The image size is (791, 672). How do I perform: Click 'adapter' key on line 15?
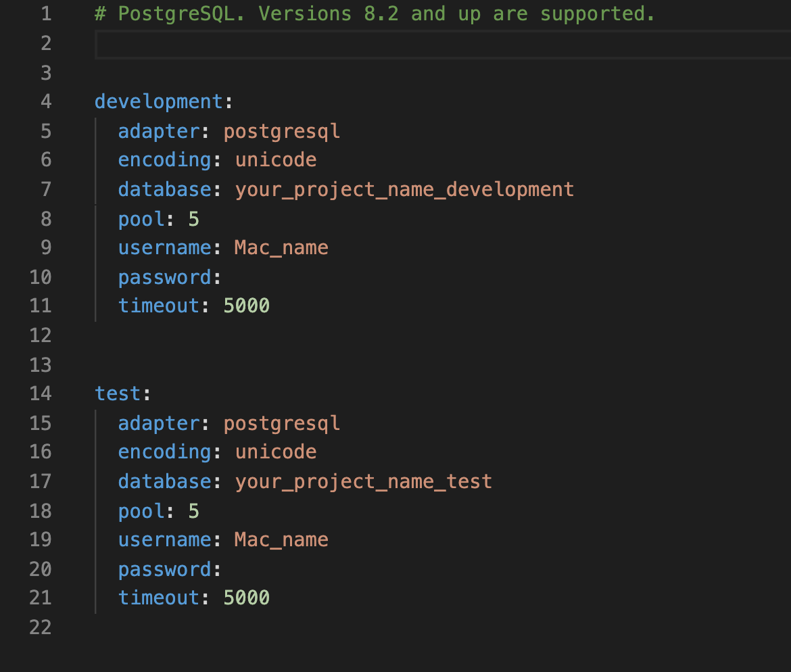(159, 423)
